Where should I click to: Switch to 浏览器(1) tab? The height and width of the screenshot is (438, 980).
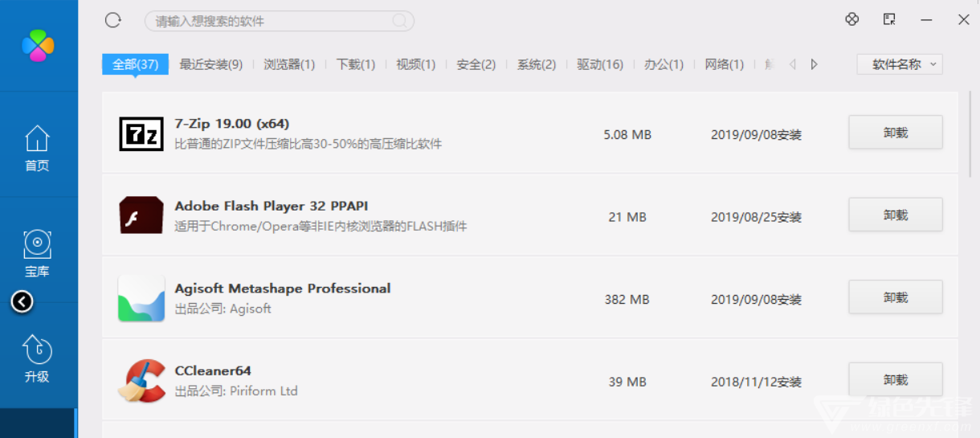pos(289,64)
